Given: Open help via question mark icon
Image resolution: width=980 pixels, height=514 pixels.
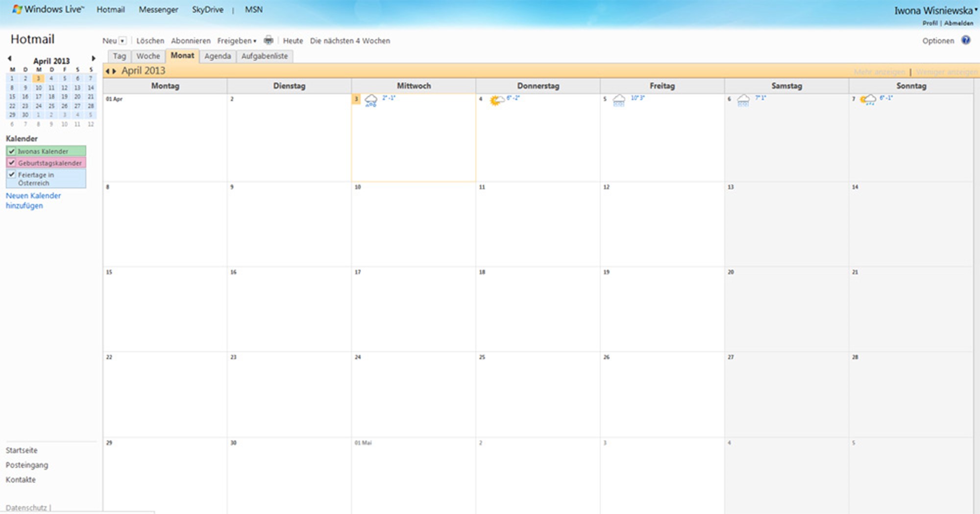Looking at the screenshot, I should click(x=966, y=40).
